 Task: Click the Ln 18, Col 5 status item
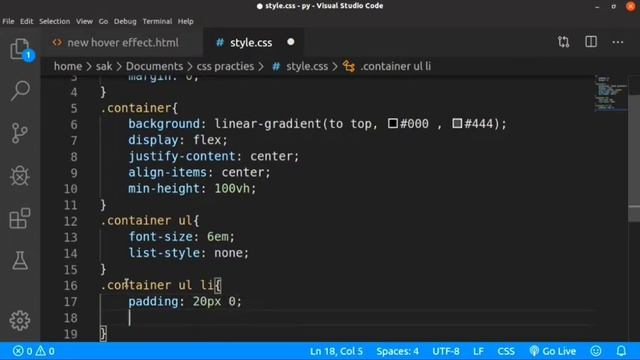coord(336,351)
